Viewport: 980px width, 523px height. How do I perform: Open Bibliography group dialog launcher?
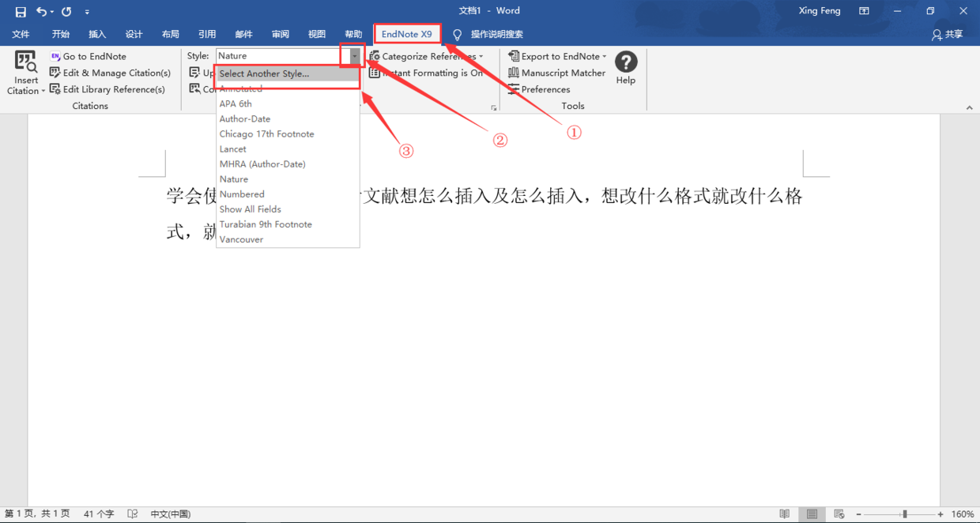coord(494,107)
